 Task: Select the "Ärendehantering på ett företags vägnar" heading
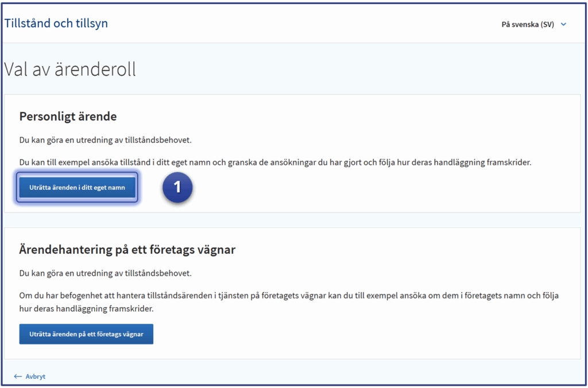(x=127, y=250)
